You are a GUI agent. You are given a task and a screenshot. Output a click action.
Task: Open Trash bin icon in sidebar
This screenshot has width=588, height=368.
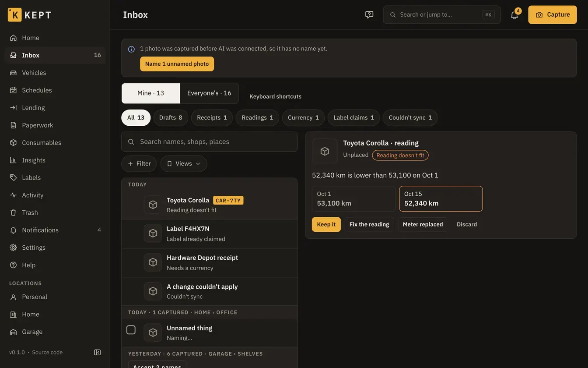(x=14, y=213)
